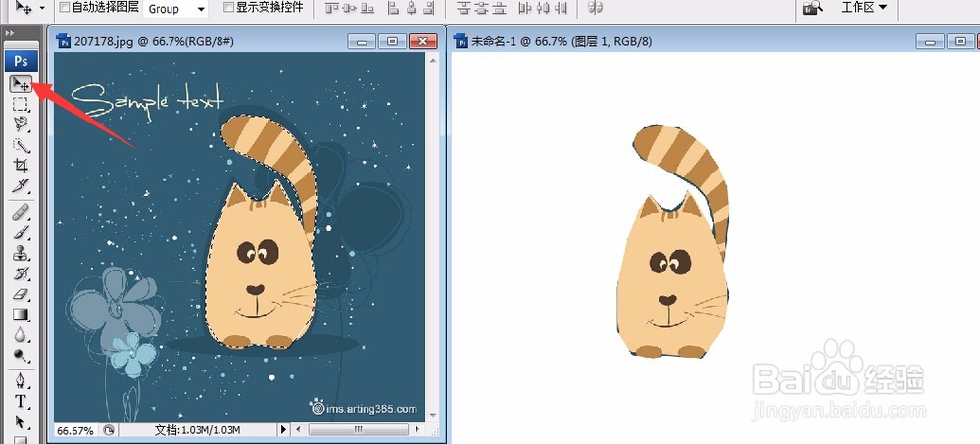The image size is (980, 444).
Task: Click the Auto-Align Layers icon
Action: tap(596, 8)
